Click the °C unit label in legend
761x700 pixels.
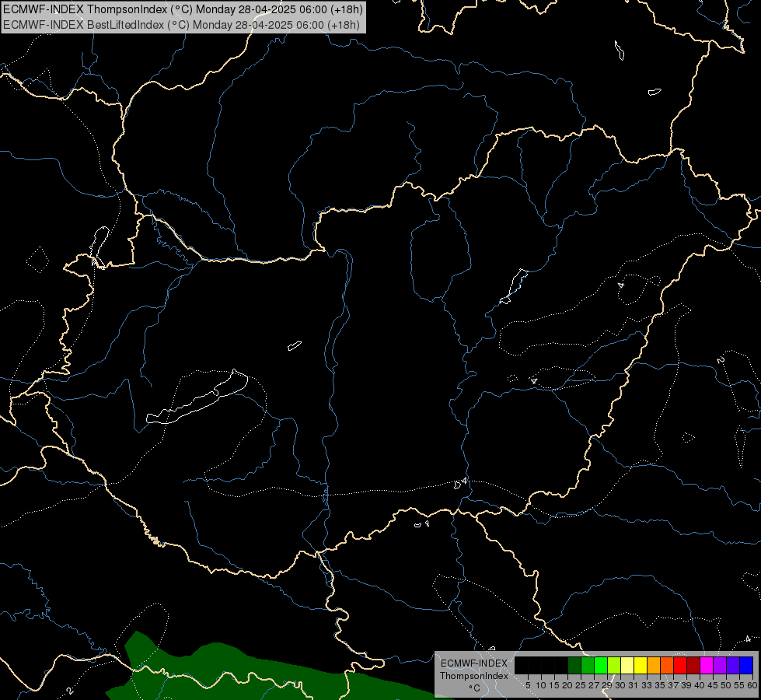pos(474,688)
